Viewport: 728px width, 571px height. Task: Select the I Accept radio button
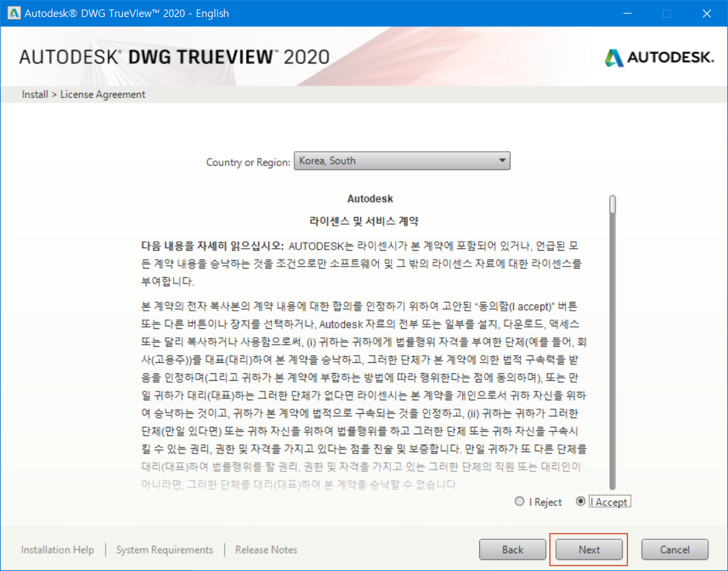click(580, 502)
